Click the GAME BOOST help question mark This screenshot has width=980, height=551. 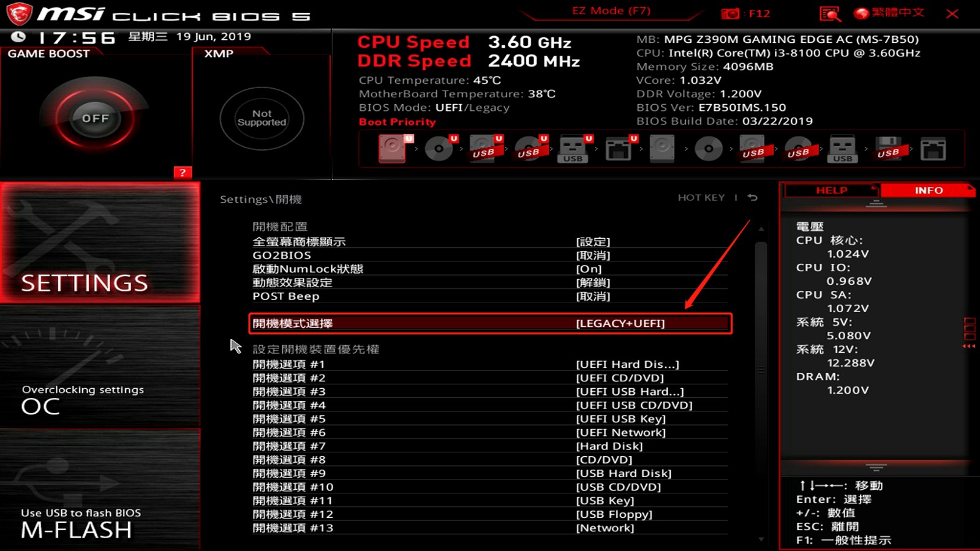click(182, 172)
